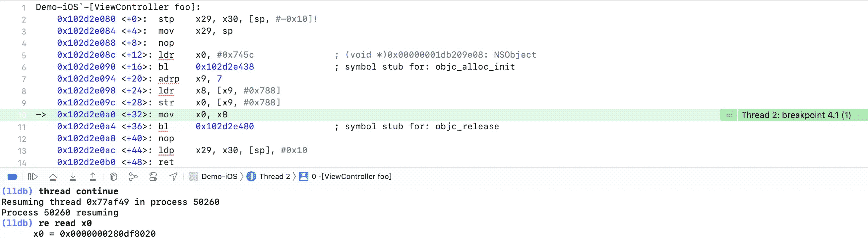The image size is (868, 240).
Task: Click the Step Over icon
Action: pos(53,177)
